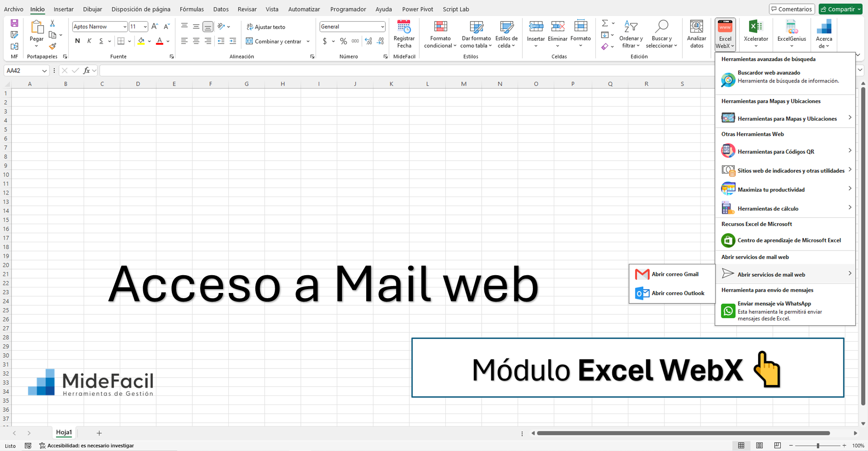Click Analizar datos icon
Screen dimensions: 868x451
(697, 27)
